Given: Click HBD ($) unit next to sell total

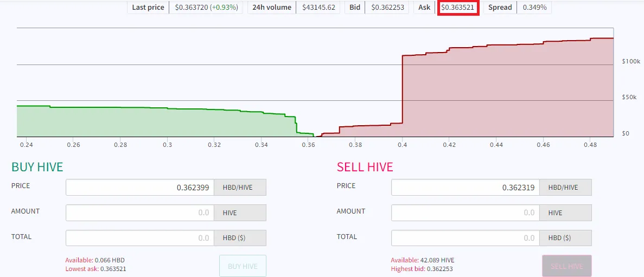Looking at the screenshot, I should point(565,238).
